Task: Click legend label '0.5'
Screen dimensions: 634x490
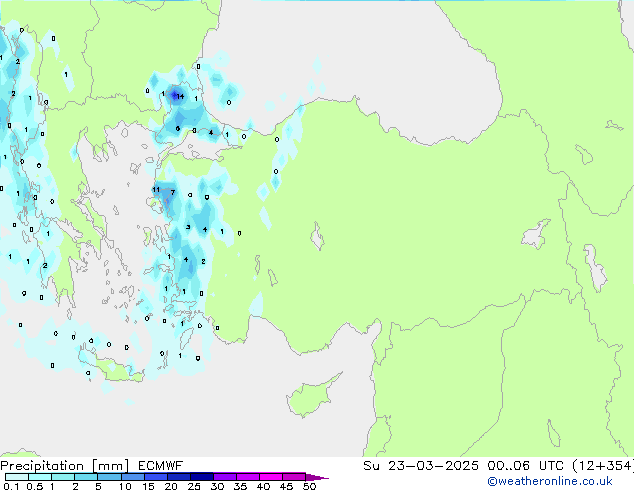Action: click(x=34, y=486)
